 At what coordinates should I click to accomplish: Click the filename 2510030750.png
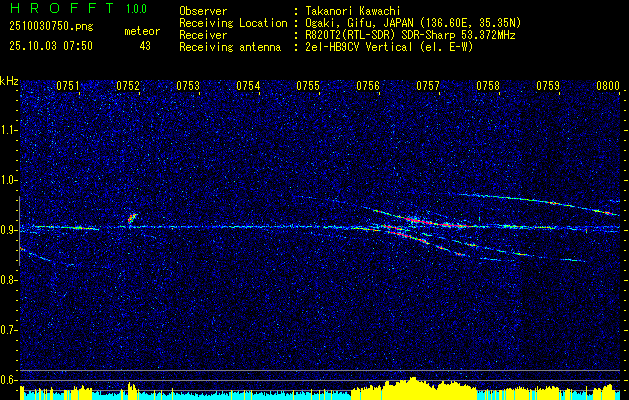51,27
